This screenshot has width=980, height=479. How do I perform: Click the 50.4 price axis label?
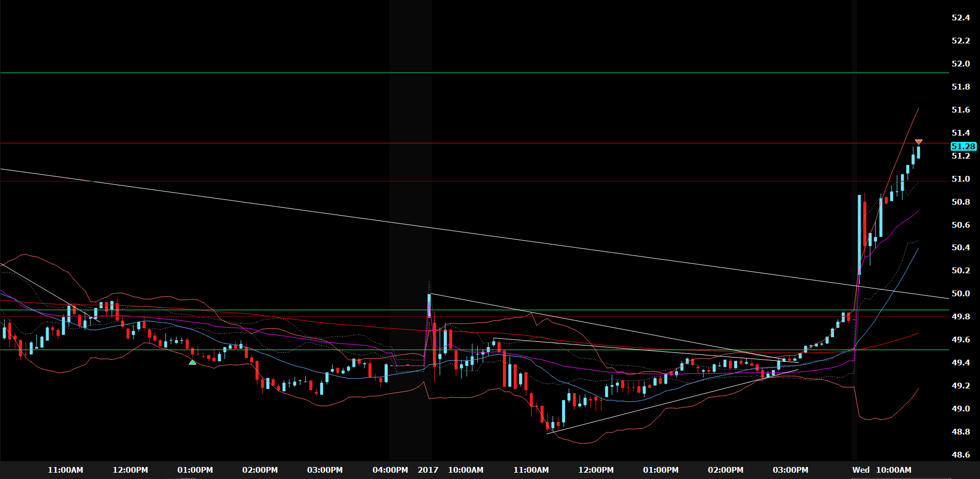click(x=961, y=248)
